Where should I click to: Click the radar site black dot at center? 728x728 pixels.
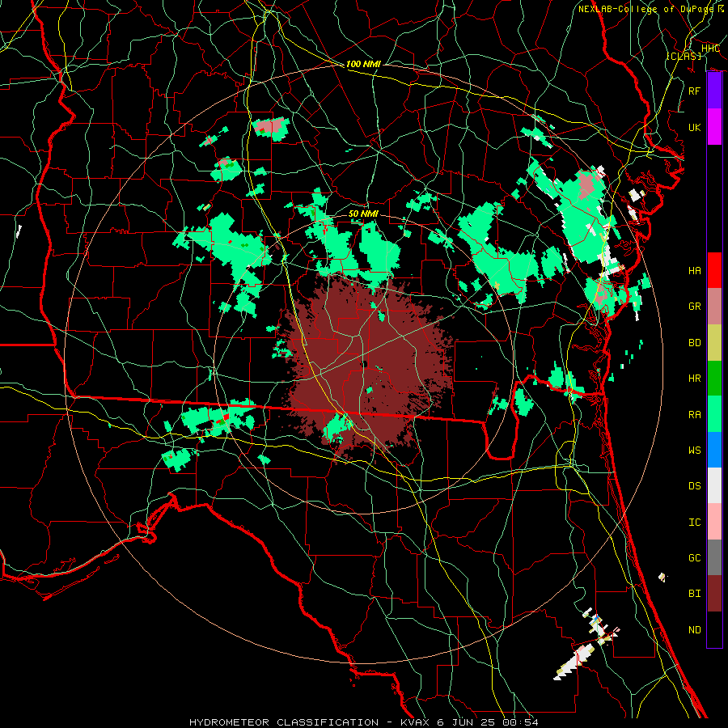coord(365,365)
